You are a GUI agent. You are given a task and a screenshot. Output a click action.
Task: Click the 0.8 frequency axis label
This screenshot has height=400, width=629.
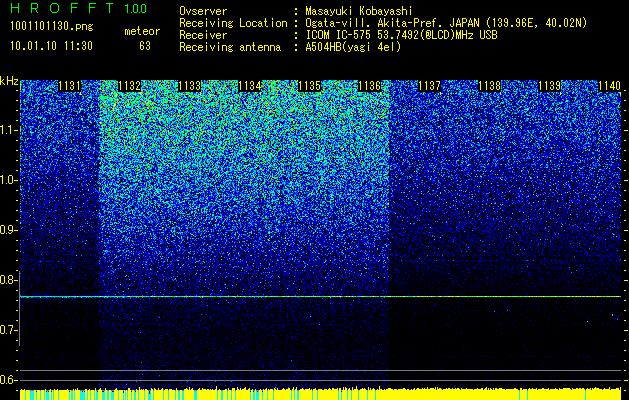[8, 280]
